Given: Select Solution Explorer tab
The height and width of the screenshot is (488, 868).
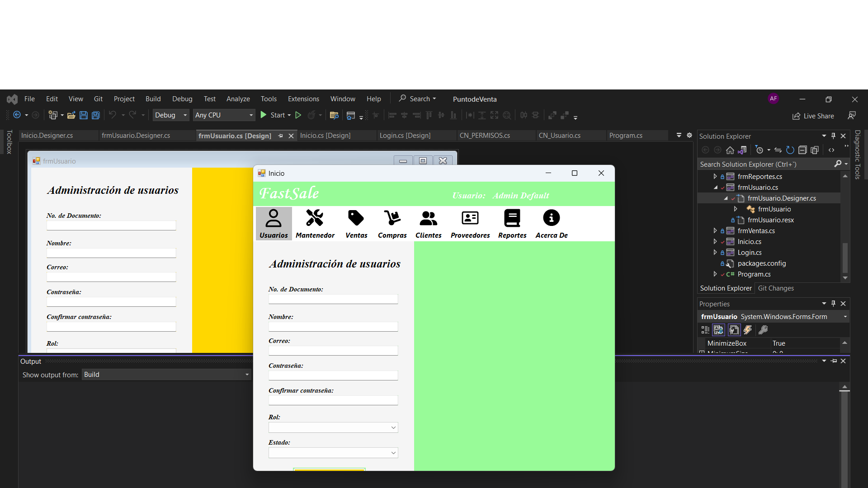Looking at the screenshot, I should (726, 288).
